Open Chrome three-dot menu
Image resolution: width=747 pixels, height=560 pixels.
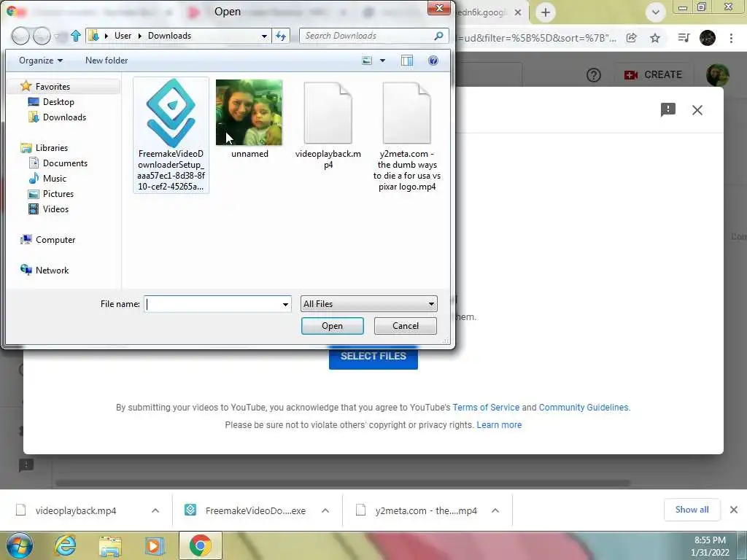pos(731,38)
